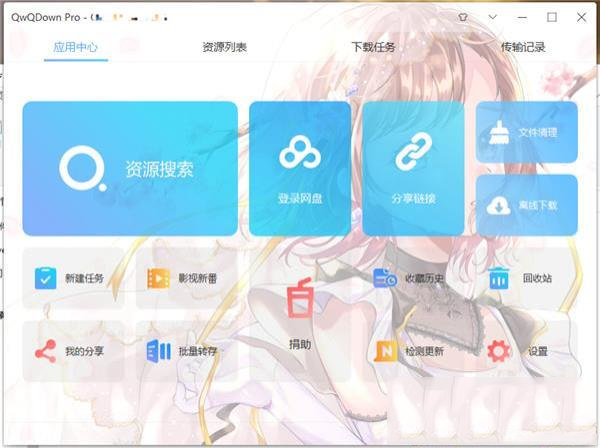This screenshot has width=600, height=448.
Task: Open 我的分享 my shares
Action: point(72,351)
